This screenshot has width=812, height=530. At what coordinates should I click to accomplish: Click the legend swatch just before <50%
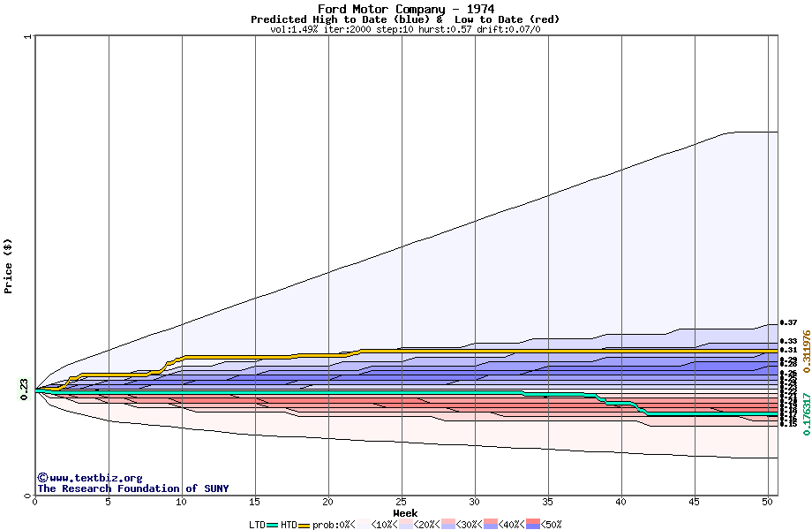533,525
